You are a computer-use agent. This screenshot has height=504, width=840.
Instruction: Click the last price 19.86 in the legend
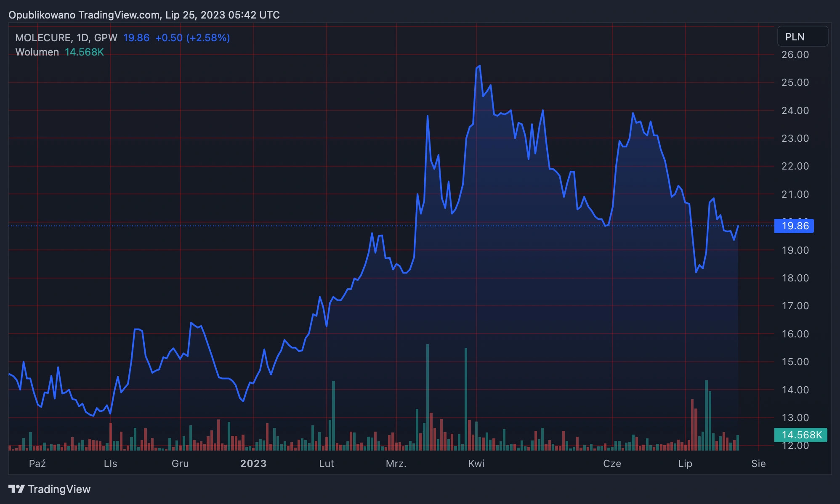(x=136, y=38)
